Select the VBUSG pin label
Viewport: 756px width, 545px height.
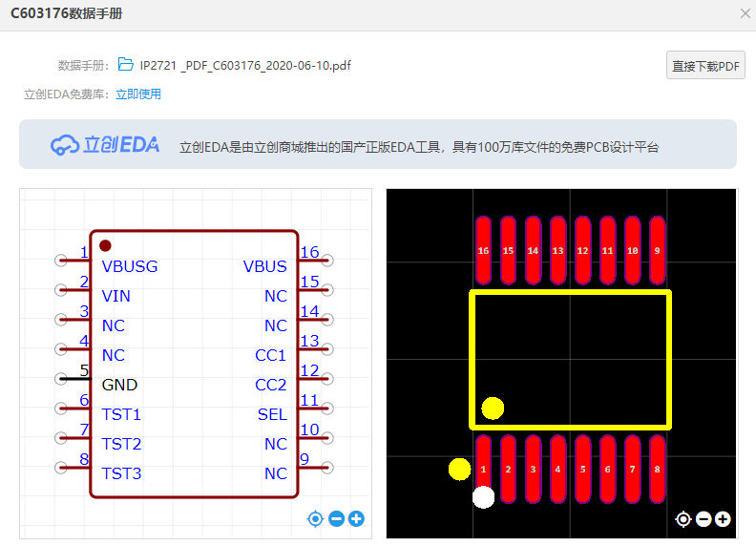[130, 266]
